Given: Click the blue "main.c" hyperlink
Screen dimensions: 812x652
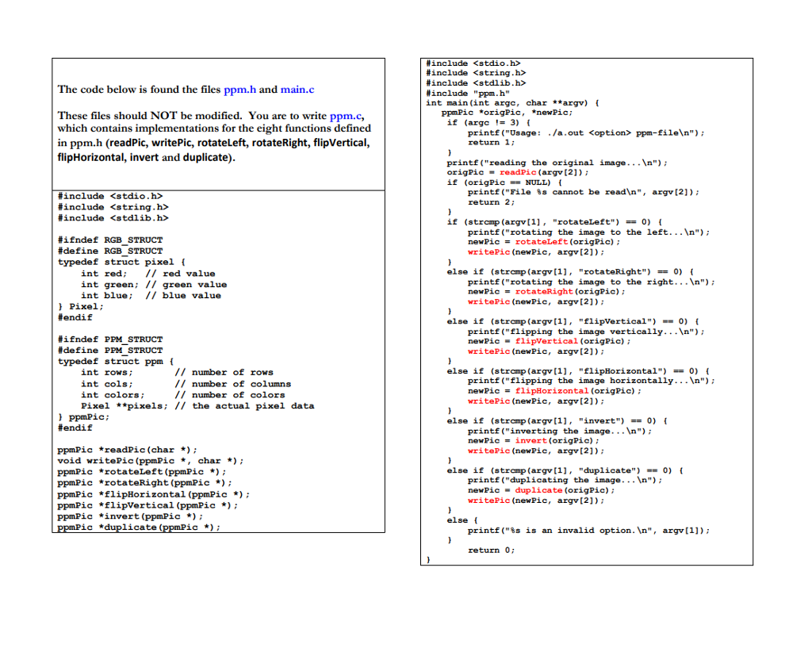Looking at the screenshot, I should pyautogui.click(x=297, y=90).
